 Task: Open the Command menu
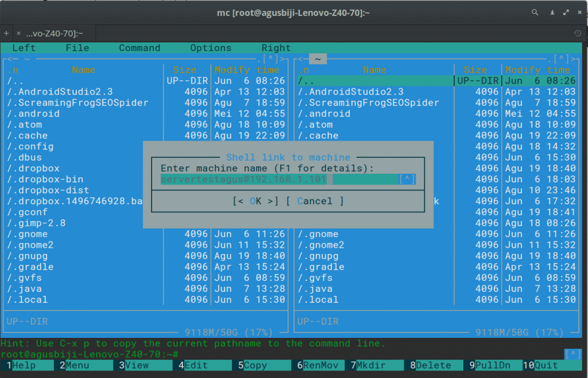coord(140,48)
